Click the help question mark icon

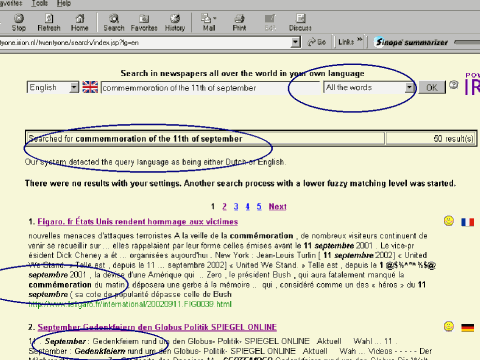click(x=454, y=85)
